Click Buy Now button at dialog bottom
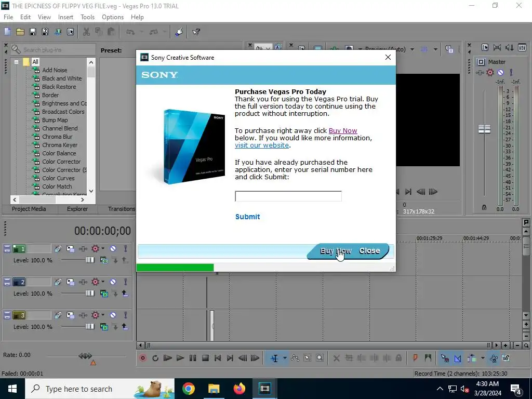The height and width of the screenshot is (399, 532). [x=336, y=251]
